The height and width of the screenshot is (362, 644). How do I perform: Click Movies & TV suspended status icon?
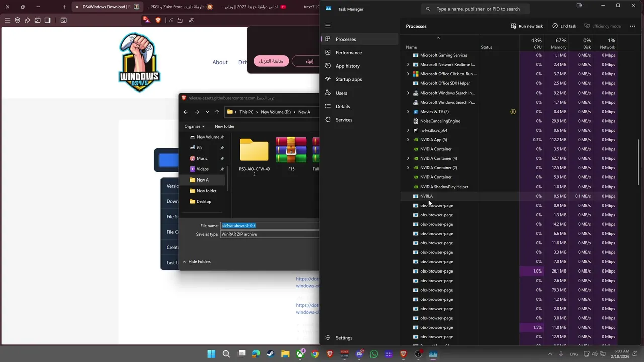click(513, 112)
